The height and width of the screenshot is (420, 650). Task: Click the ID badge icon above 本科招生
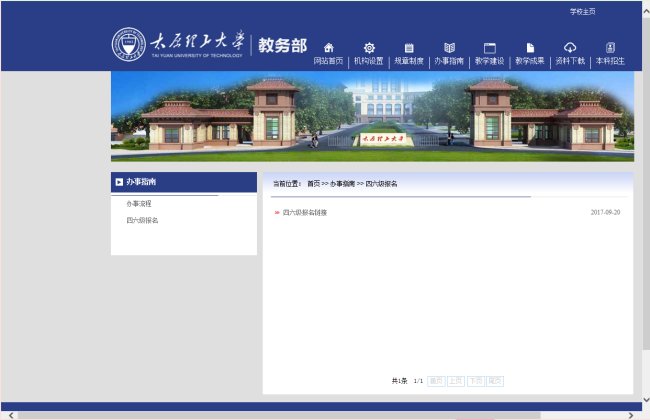click(x=610, y=47)
